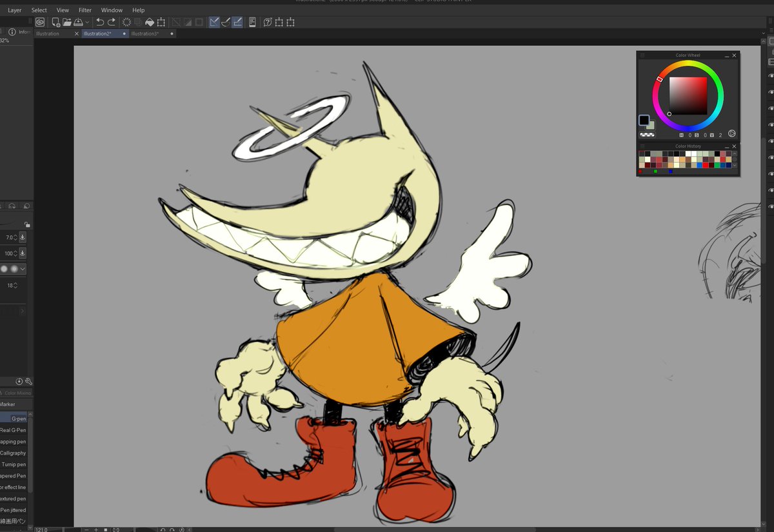This screenshot has height=532, width=774.
Task: Click the Undo arrow in the command bar
Action: point(100,22)
